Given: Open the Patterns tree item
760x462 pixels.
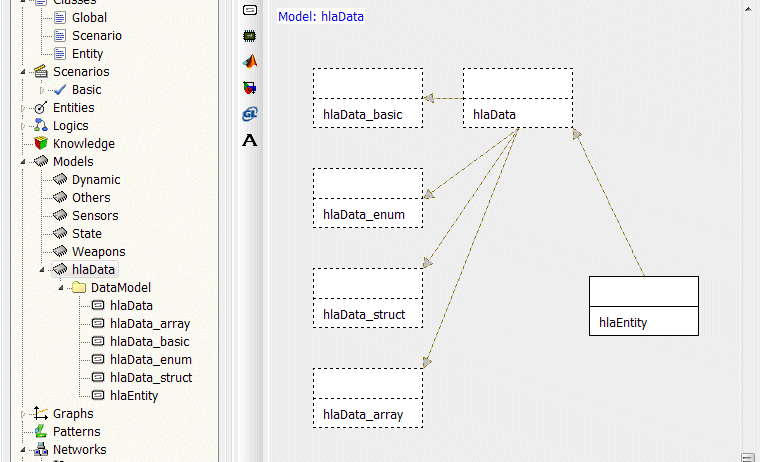Looking at the screenshot, I should 76,432.
